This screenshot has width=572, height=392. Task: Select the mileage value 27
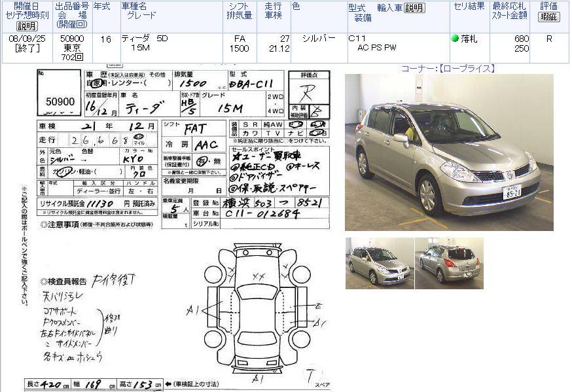pyautogui.click(x=285, y=39)
